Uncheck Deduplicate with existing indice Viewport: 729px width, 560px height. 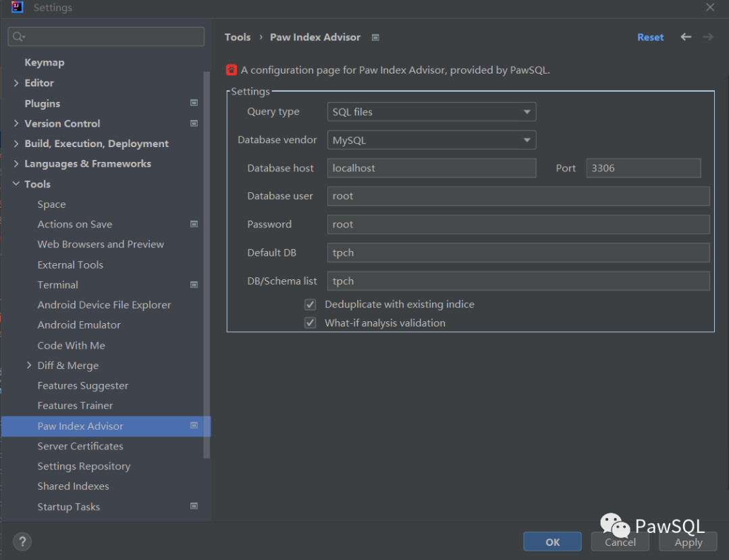pyautogui.click(x=310, y=304)
